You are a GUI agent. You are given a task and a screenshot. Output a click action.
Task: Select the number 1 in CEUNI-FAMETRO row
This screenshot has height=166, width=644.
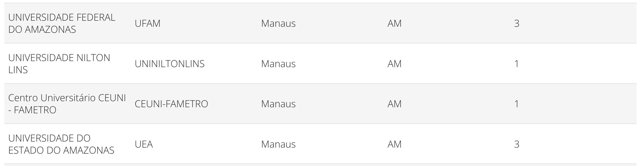pos(517,104)
